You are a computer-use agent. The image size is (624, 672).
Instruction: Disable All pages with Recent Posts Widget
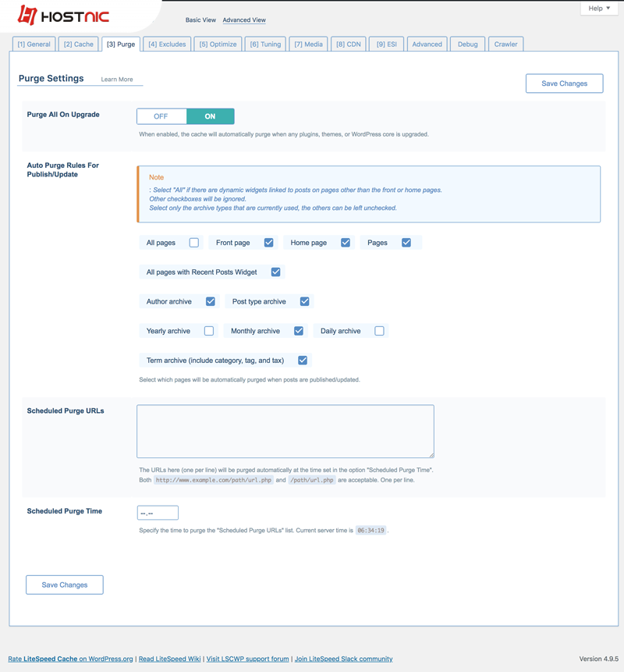(275, 272)
